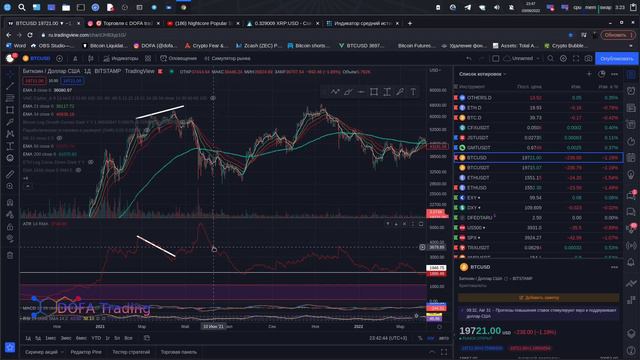Start the market replay simulator
The image size is (640, 360).
point(227,59)
